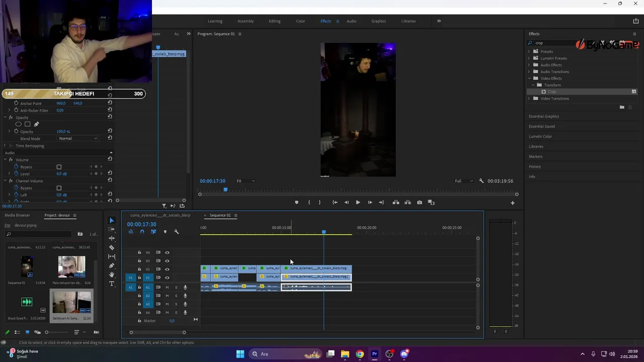This screenshot has width=644, height=362.
Task: Select the Type tool
Action: click(x=112, y=284)
